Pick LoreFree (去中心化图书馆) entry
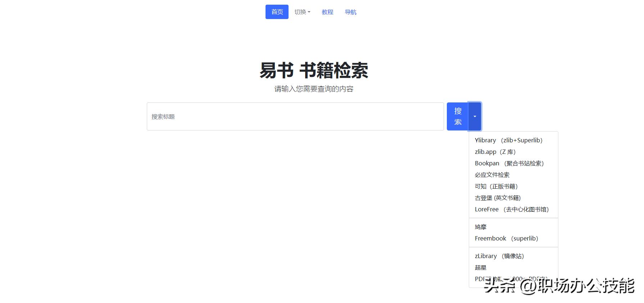This screenshot has height=303, width=644. 512,209
